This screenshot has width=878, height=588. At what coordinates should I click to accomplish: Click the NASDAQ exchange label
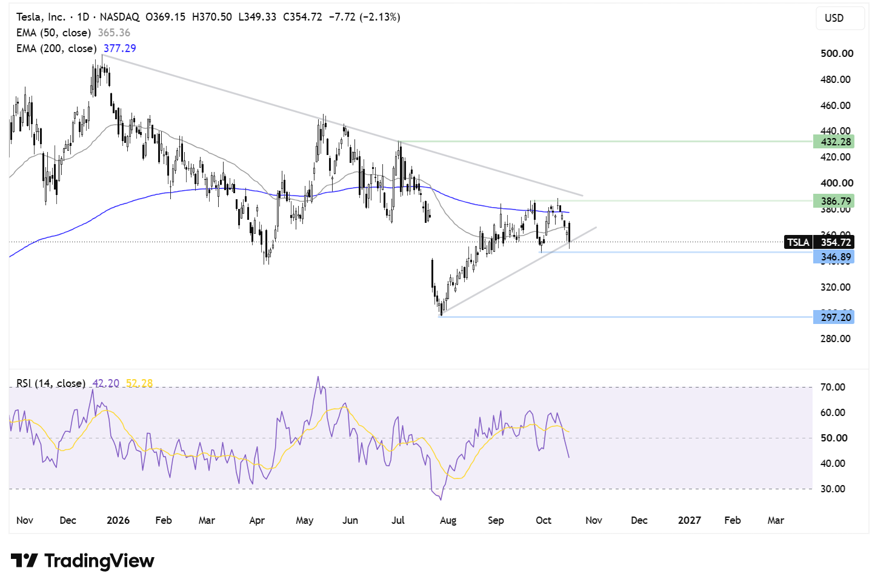[119, 17]
